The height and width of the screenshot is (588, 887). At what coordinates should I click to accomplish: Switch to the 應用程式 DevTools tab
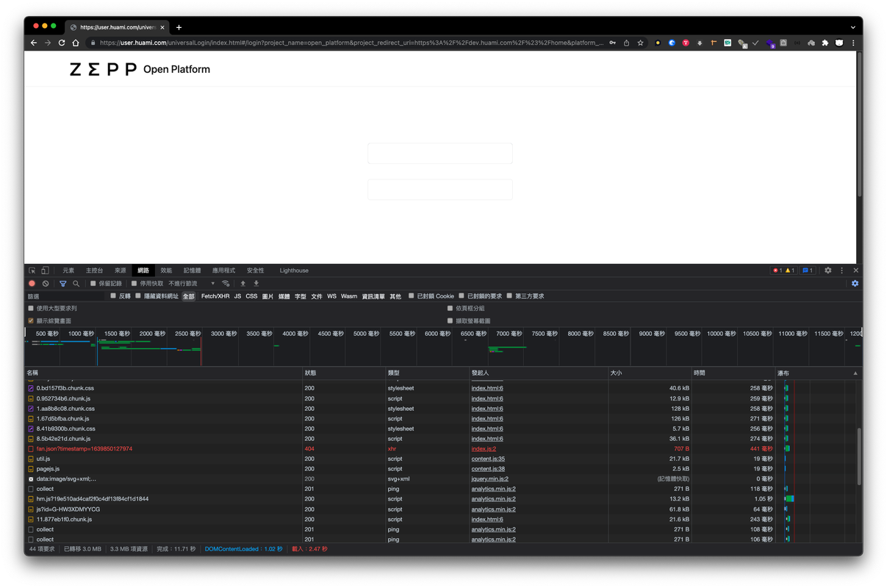click(x=223, y=270)
